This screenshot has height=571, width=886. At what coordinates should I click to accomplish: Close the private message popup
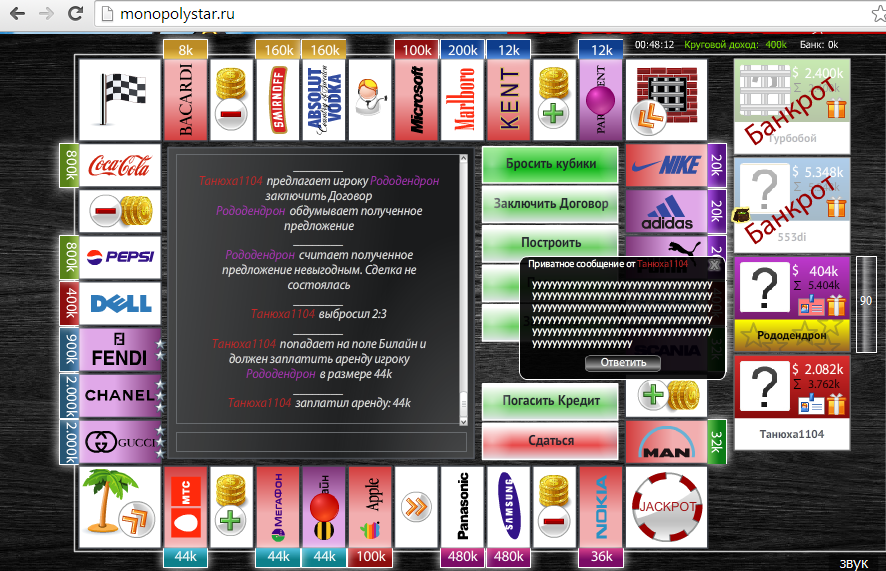[714, 264]
